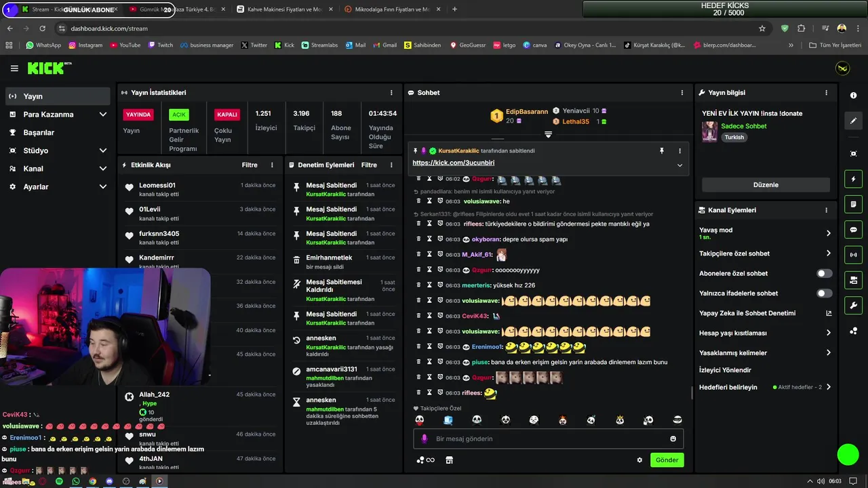The width and height of the screenshot is (868, 488).
Task: Reload the page in browser toolbar
Action: 42,28
